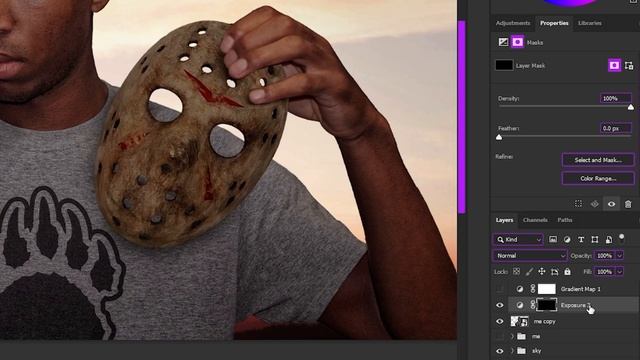
Task: Select the Gradient Map 1 white mask thumbnail
Action: click(x=547, y=289)
